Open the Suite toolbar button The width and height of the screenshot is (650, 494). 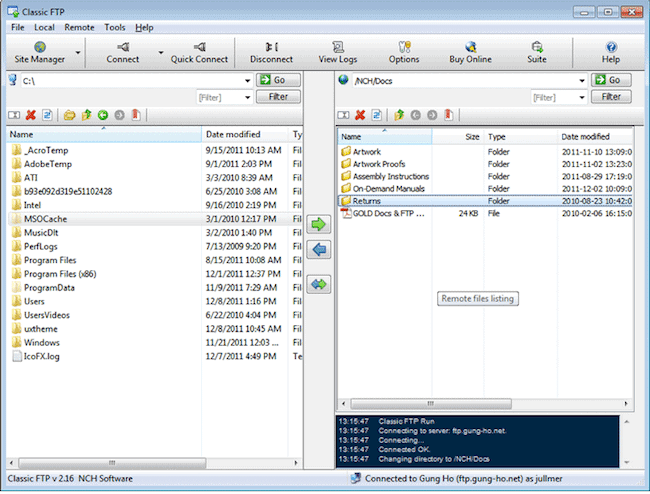pyautogui.click(x=537, y=53)
